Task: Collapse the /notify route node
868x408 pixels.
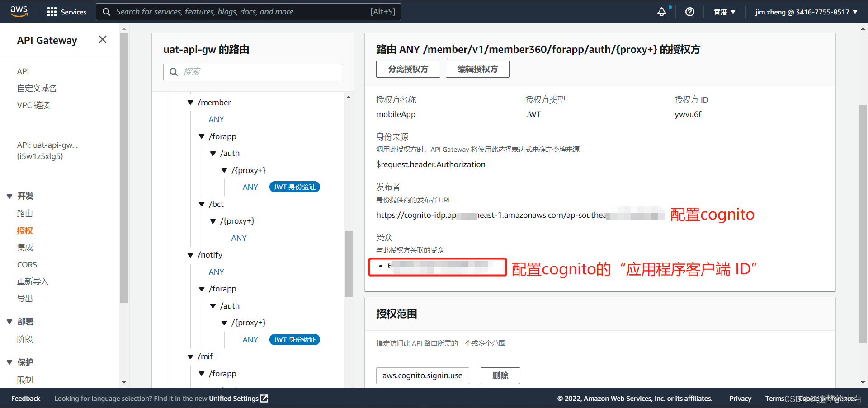Action: (x=190, y=255)
